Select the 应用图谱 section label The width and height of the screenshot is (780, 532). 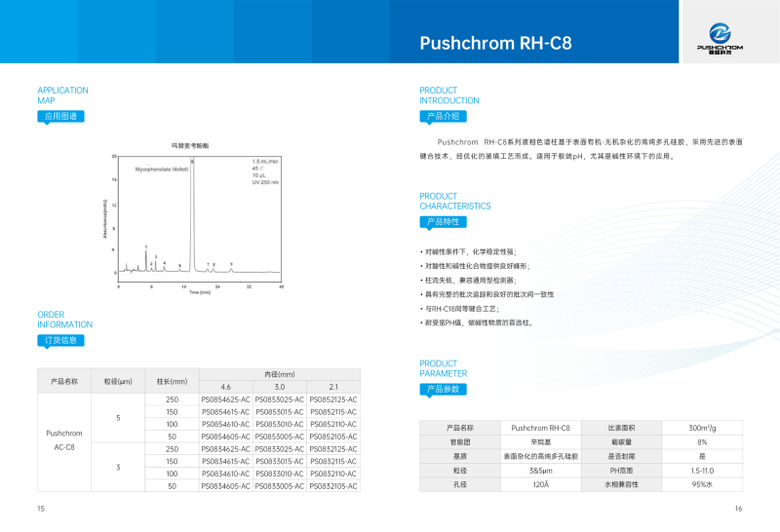click(60, 116)
